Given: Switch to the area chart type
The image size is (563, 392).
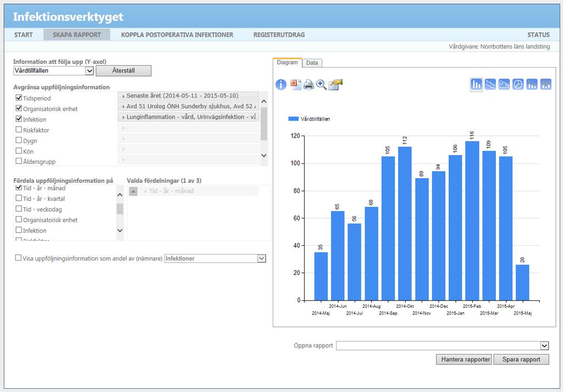Looking at the screenshot, I should [504, 84].
